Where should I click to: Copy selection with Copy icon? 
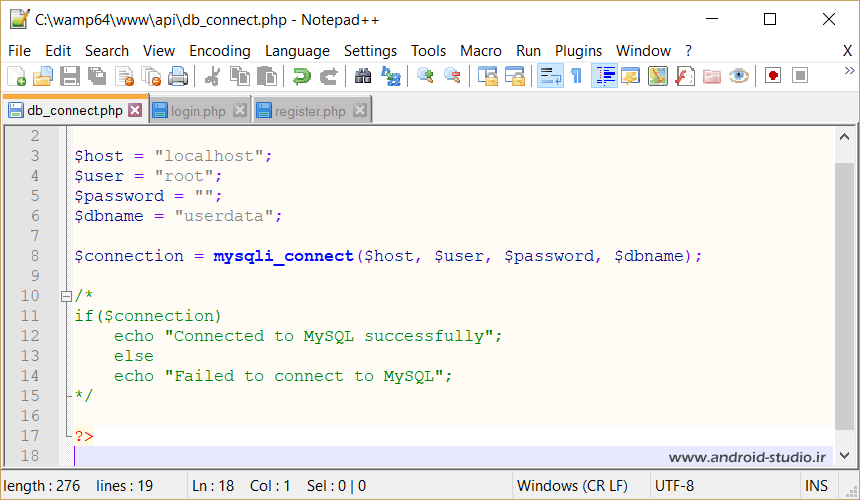click(239, 76)
